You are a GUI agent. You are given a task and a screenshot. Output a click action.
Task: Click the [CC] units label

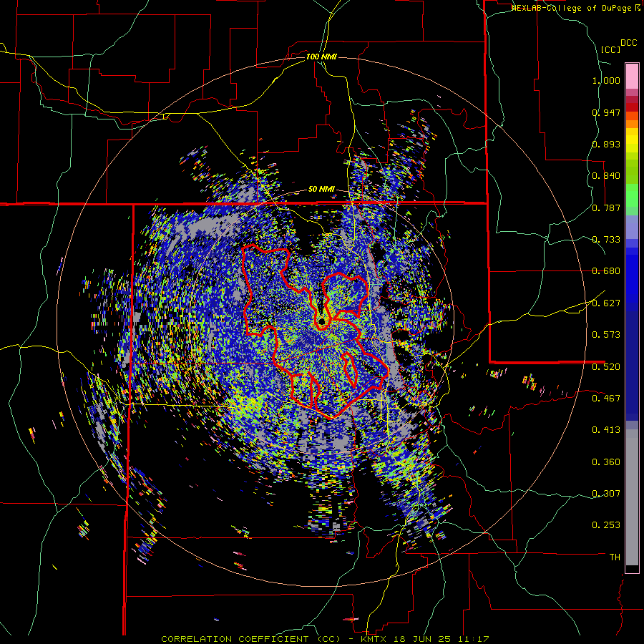pos(610,49)
